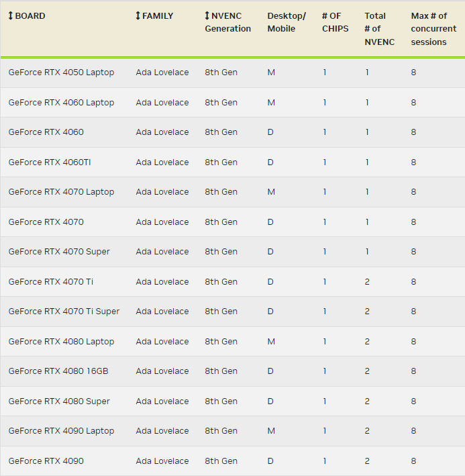This screenshot has height=476, width=465.
Task: Sort table by FAMILY column arrow icon
Action: pyautogui.click(x=138, y=15)
